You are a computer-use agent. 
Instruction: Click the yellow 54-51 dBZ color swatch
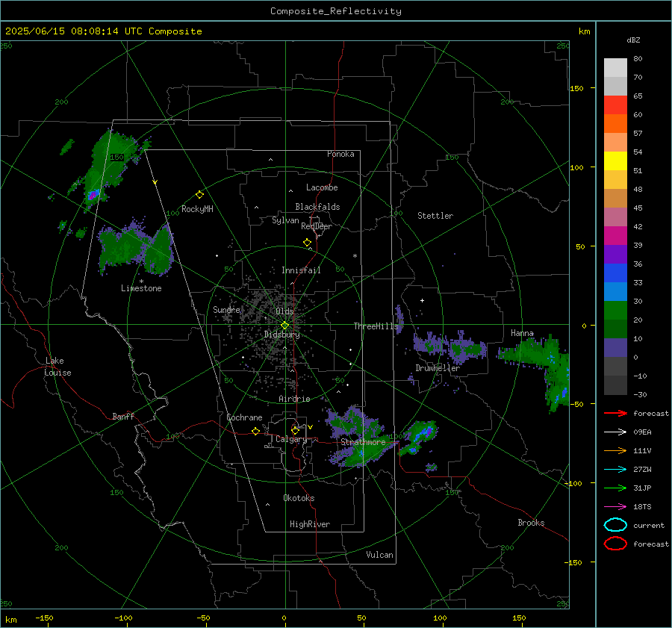point(615,161)
